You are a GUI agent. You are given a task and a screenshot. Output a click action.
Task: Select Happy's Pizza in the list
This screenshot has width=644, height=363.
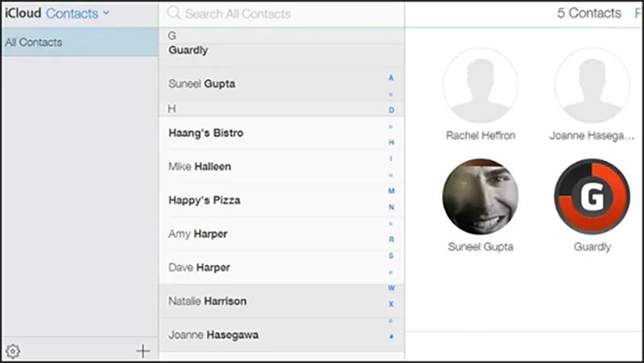tap(281, 200)
